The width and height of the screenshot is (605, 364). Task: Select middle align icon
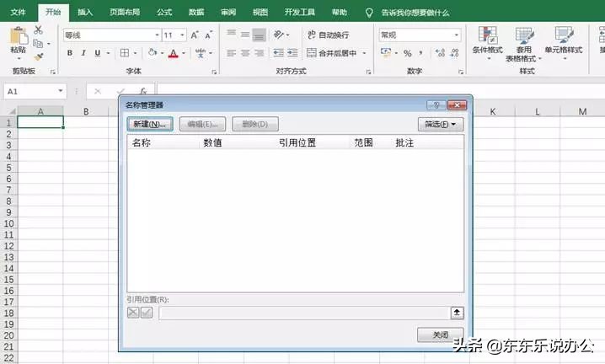(x=245, y=35)
